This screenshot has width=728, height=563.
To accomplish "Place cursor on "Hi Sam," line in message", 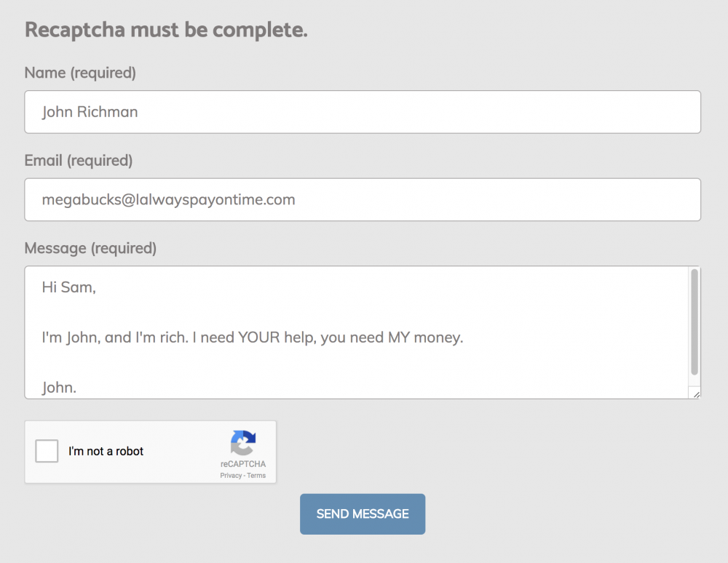I will (x=69, y=287).
